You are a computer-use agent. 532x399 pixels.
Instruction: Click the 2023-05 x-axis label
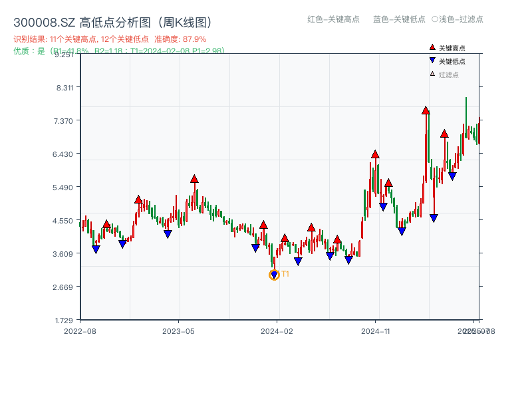pos(178,331)
